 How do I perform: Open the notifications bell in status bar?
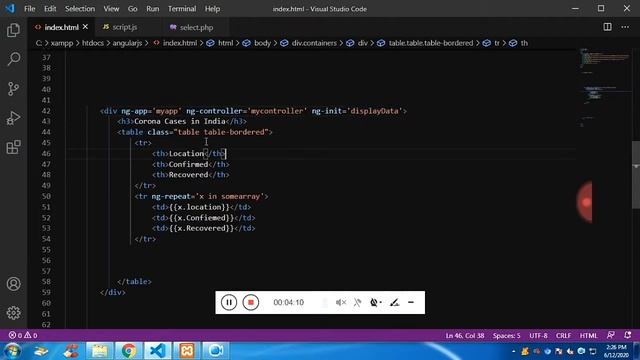[x=627, y=335]
